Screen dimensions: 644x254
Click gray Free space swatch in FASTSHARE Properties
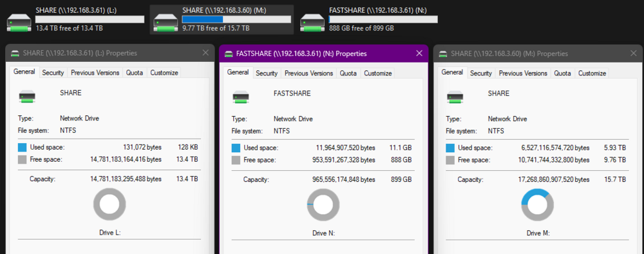point(236,161)
